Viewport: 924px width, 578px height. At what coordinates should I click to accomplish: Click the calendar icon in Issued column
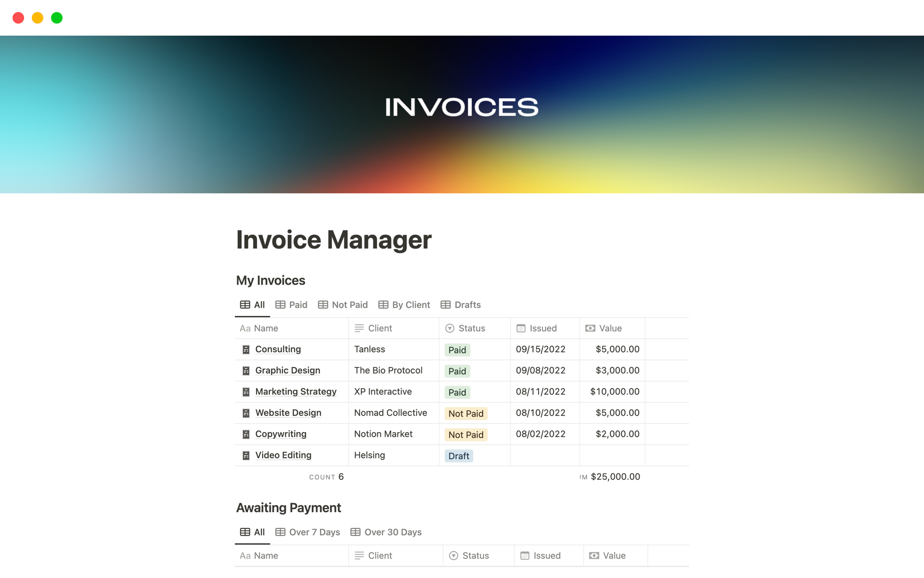[x=522, y=328]
